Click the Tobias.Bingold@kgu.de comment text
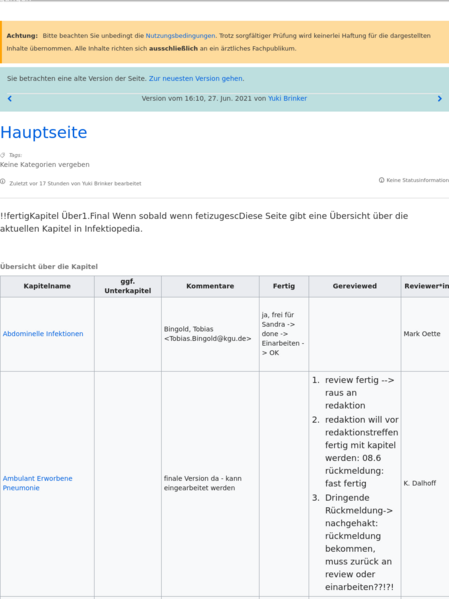The width and height of the screenshot is (449, 599). pyautogui.click(x=207, y=338)
